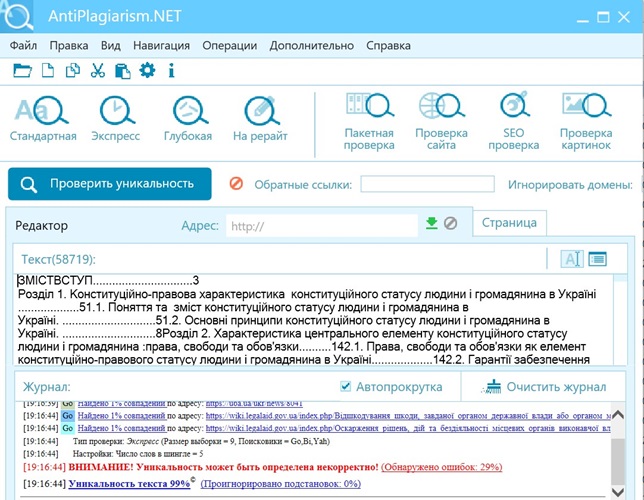Open settings gear icon
Viewport: 644px width, 500px height.
point(147,70)
